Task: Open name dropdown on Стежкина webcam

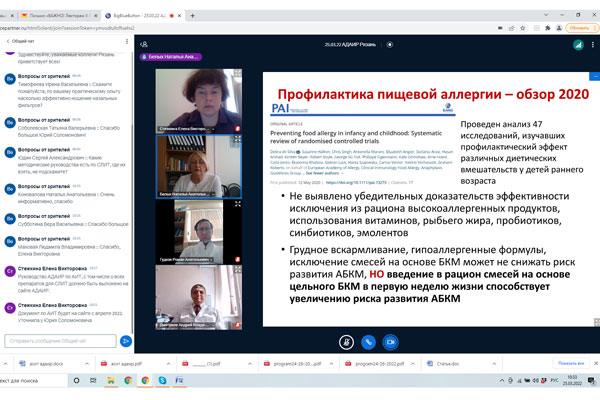Action: (187, 129)
